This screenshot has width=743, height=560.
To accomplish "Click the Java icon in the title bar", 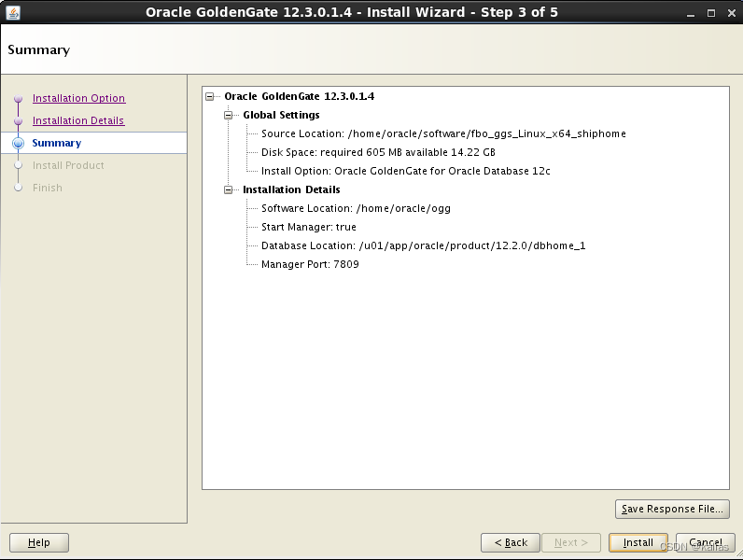I will coord(13,13).
